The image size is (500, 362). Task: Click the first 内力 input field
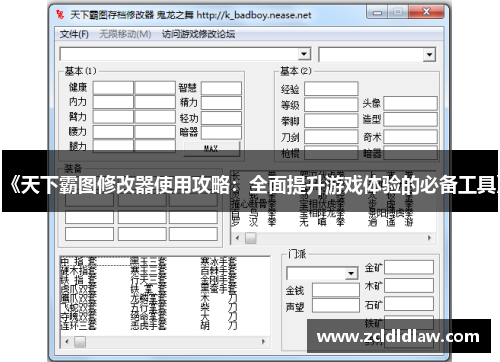[x=113, y=102]
